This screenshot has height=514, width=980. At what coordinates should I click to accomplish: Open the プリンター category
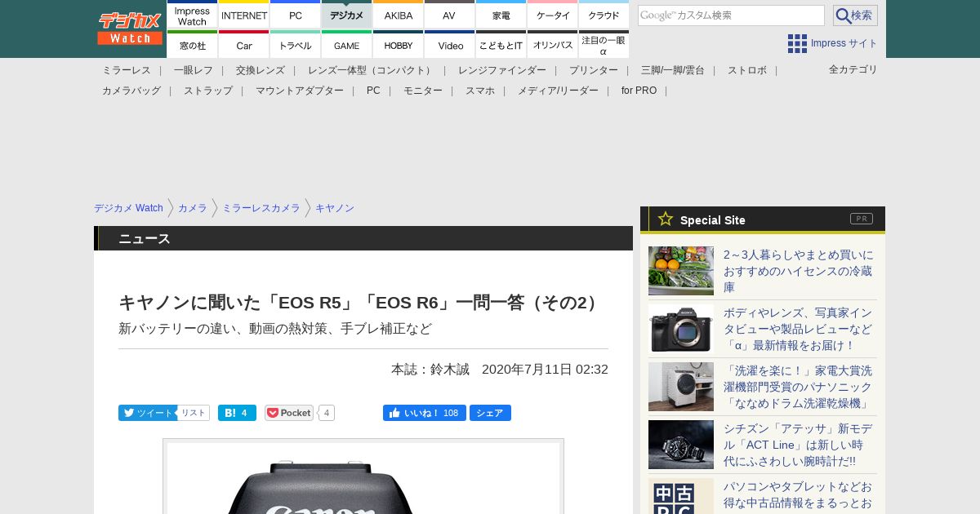coord(594,70)
